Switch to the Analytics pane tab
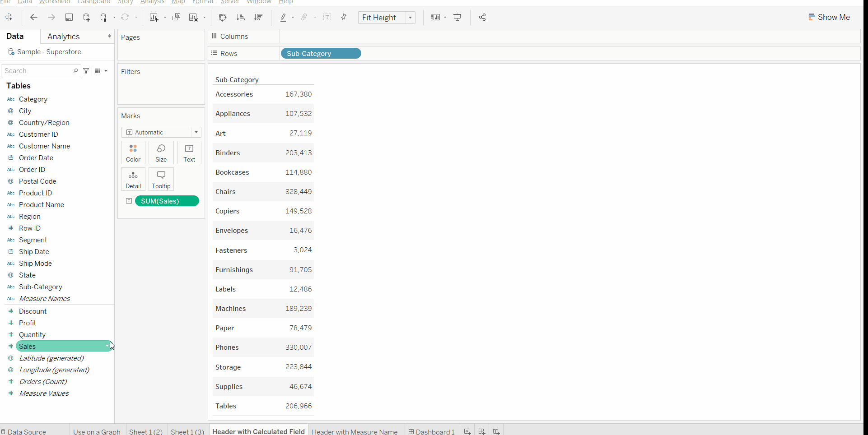 pos(63,37)
